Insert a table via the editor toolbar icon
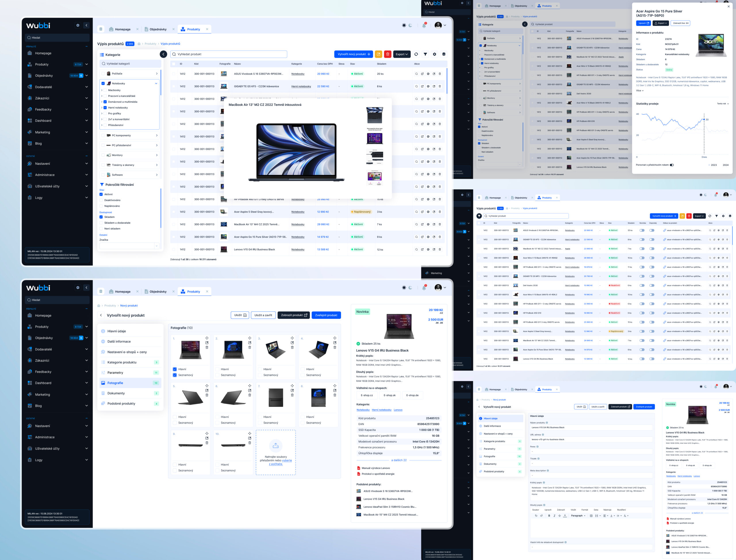 click(591, 516)
